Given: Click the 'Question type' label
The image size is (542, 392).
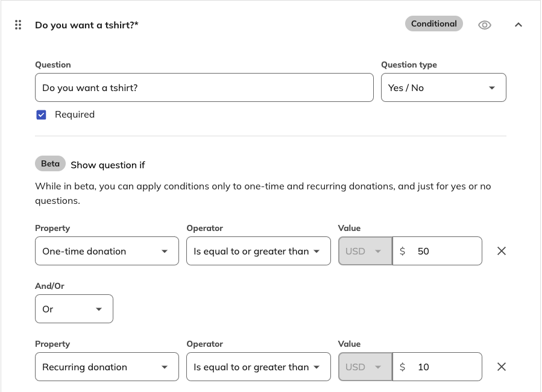Looking at the screenshot, I should pos(409,65).
